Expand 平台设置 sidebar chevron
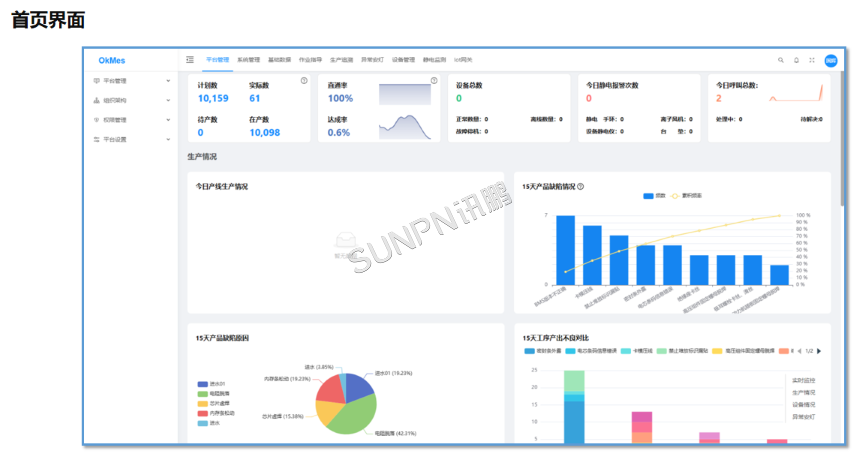The image size is (860, 454). click(168, 139)
